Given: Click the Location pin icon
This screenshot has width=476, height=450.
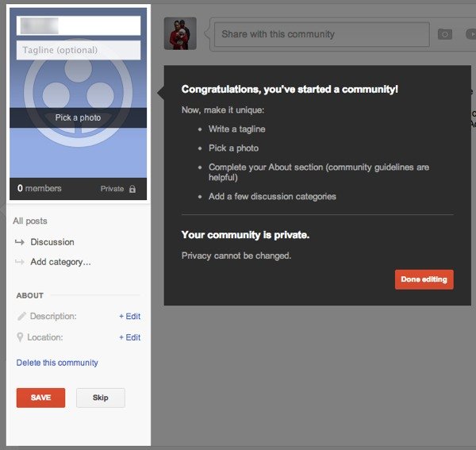Looking at the screenshot, I should [20, 337].
